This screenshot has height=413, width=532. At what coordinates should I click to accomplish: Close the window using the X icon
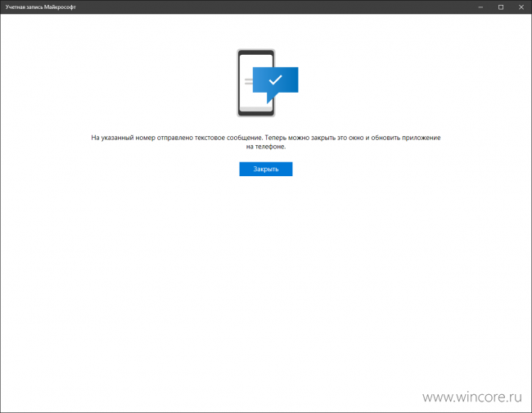point(521,7)
